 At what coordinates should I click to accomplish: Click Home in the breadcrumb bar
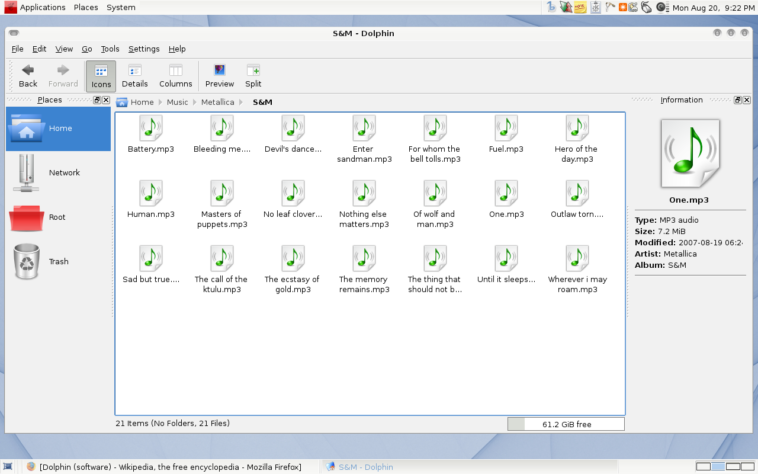(142, 102)
